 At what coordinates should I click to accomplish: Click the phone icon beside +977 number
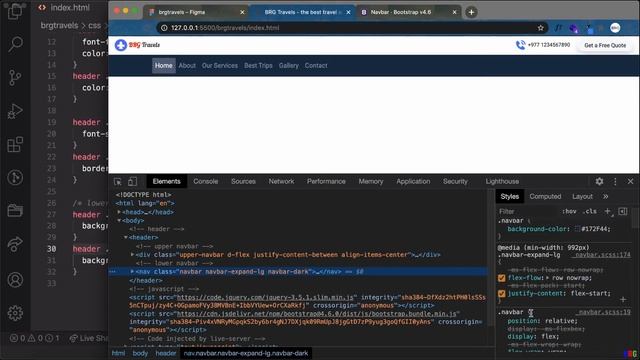coord(520,45)
